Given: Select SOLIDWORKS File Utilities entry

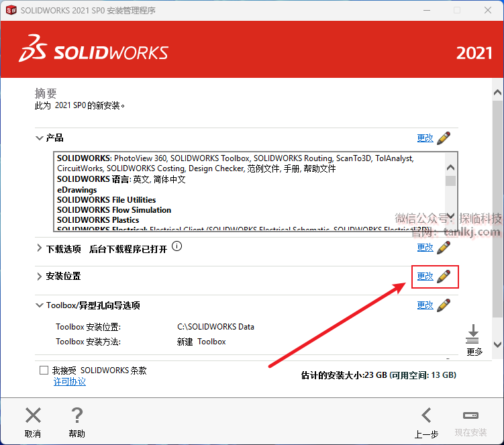Looking at the screenshot, I should [107, 200].
